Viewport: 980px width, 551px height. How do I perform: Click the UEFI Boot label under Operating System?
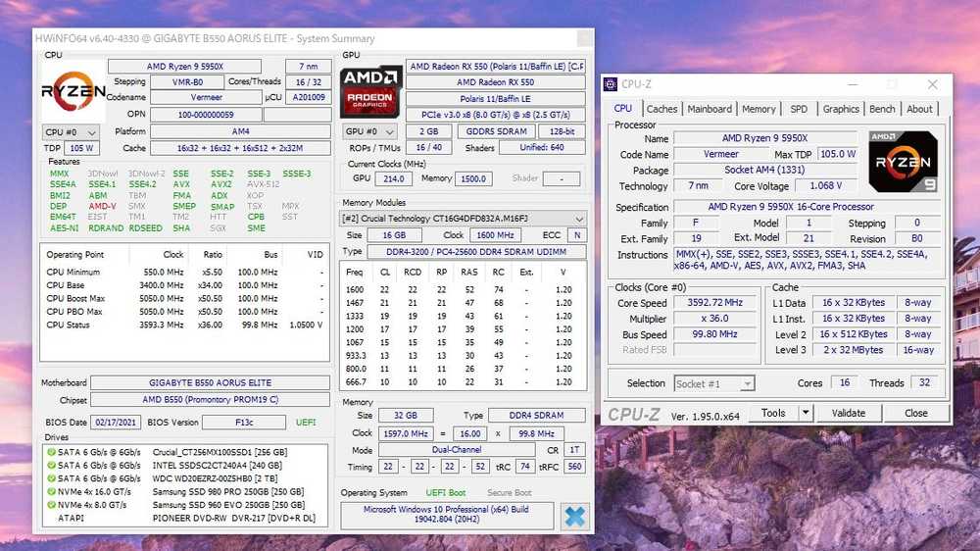445,493
